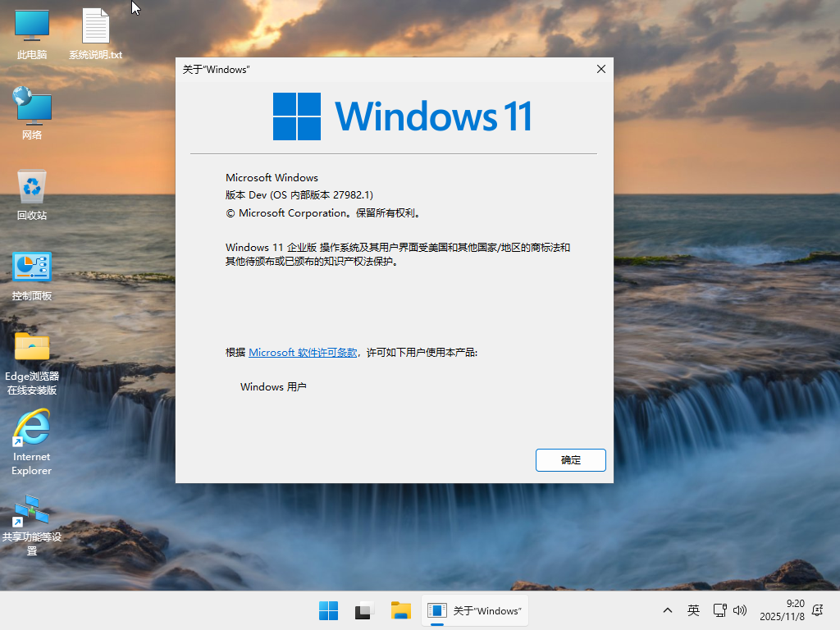Click the 版本 Dev (OS 内部版本 27982.1) text
Screen dimensions: 840x630
point(299,195)
